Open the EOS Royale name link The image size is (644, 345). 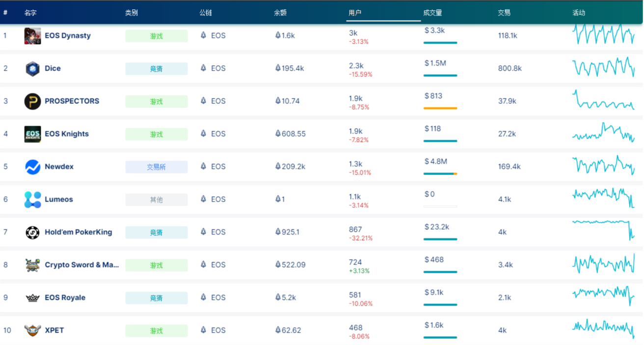click(65, 298)
